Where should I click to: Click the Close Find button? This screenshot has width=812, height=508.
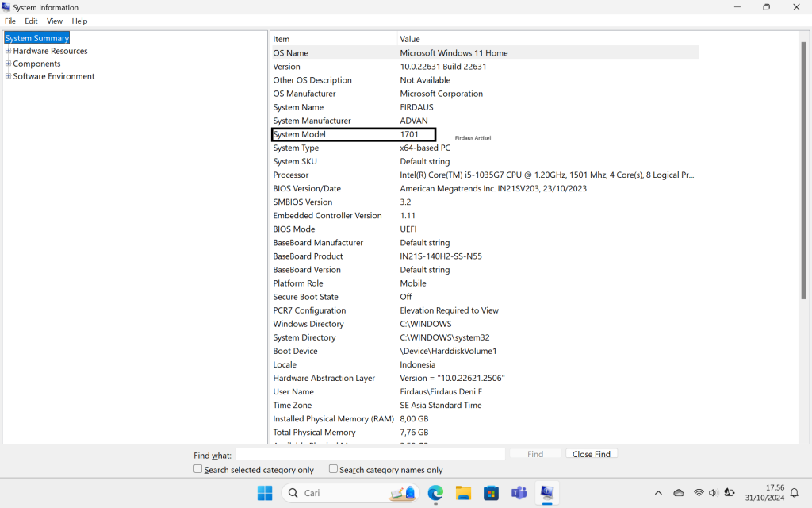[592, 454]
